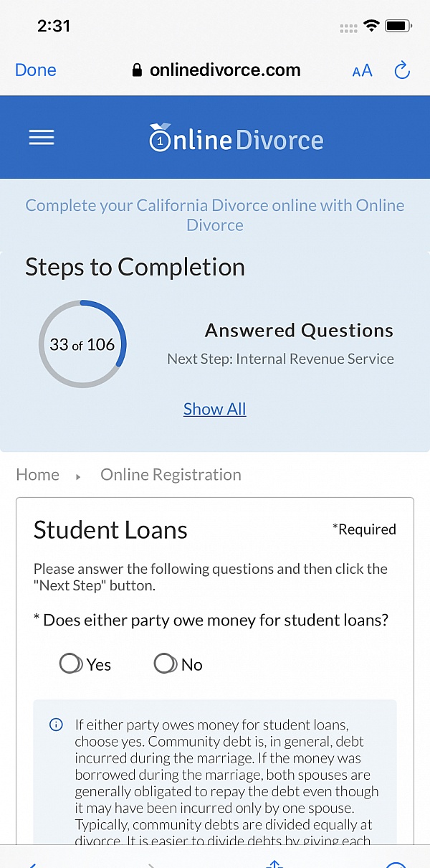The width and height of the screenshot is (430, 868).
Task: Tap the Wi-Fi status icon
Action: pyautogui.click(x=371, y=27)
